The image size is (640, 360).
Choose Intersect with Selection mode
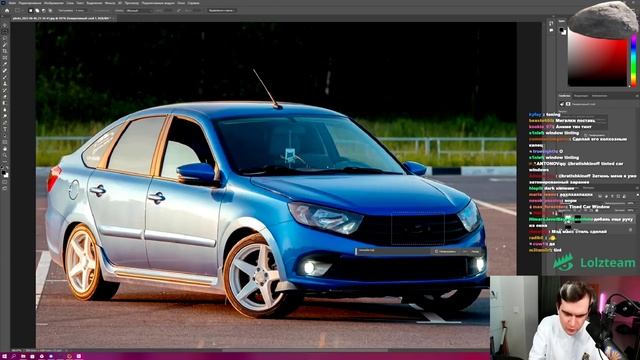click(50, 11)
